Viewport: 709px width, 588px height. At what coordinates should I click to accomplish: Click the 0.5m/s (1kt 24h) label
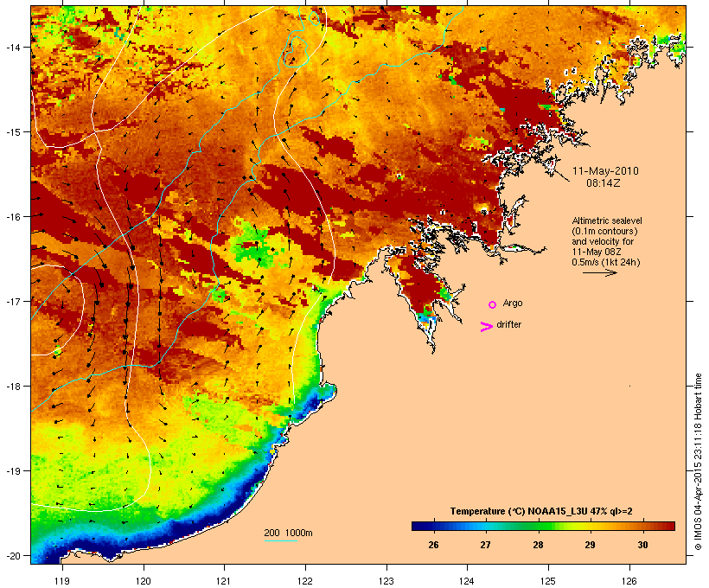coord(606,262)
